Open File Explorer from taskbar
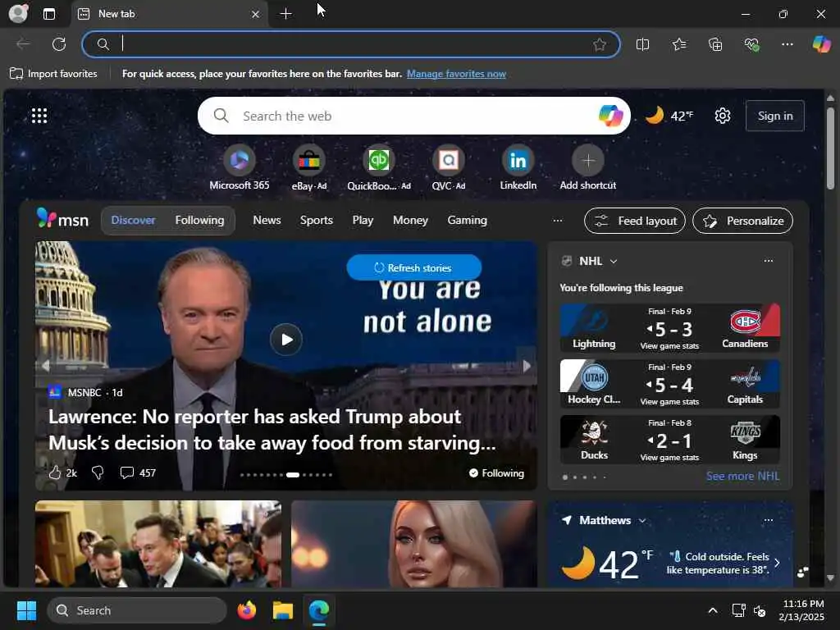The height and width of the screenshot is (630, 840). click(x=283, y=610)
